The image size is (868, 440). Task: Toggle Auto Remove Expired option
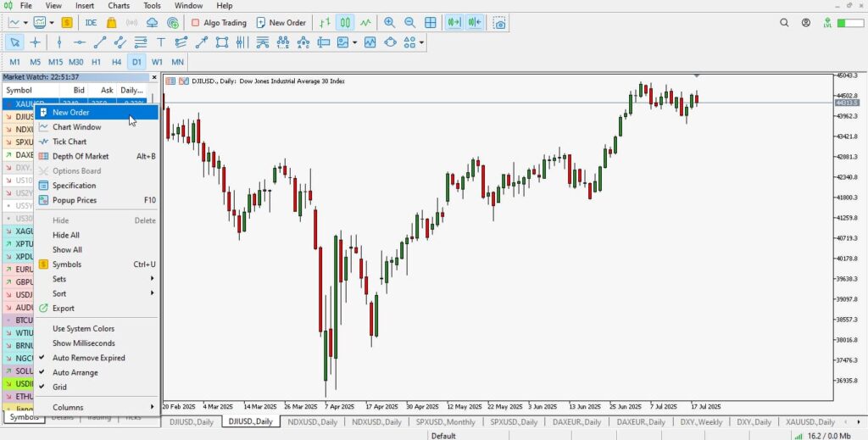(88, 358)
